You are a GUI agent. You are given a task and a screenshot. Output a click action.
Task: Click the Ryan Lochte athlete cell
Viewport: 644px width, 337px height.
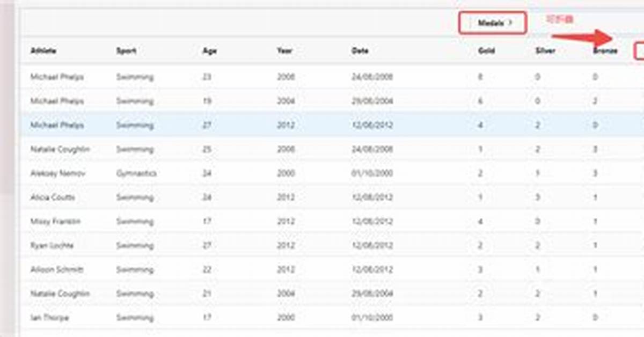(52, 246)
